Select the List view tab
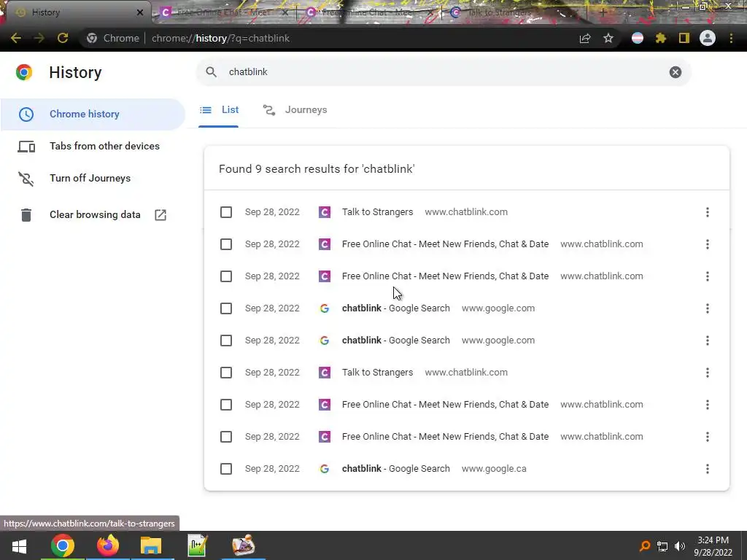 (x=219, y=110)
